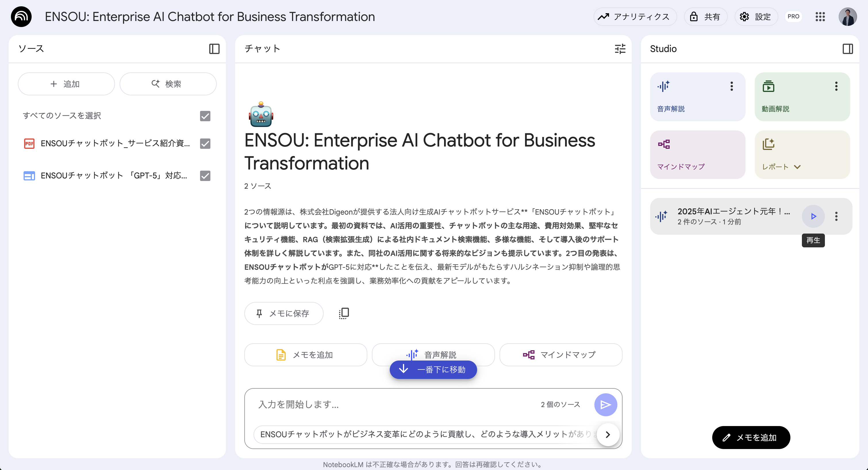The image size is (868, 470).
Task: Click the audio waveform icon beside 2025年AIエージェント元年
Action: click(661, 216)
